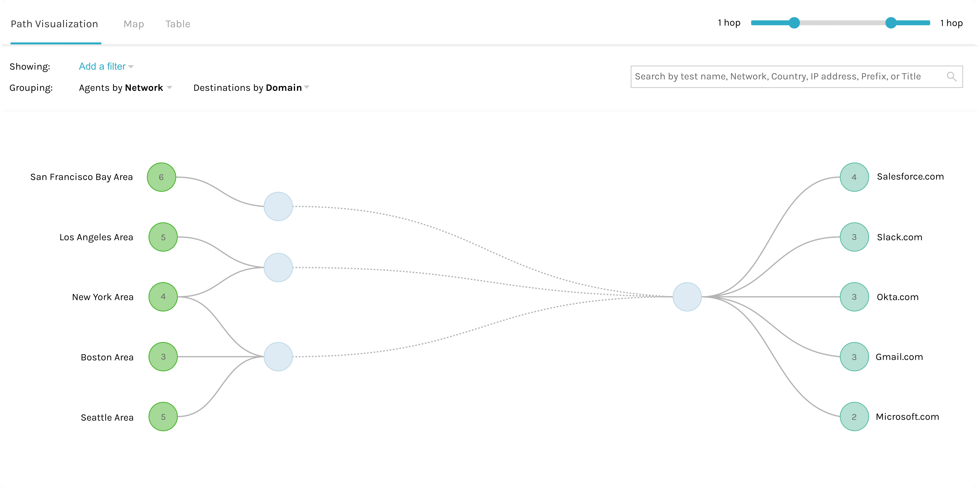The image size is (980, 489).
Task: Click the search magnifier icon
Action: click(951, 77)
